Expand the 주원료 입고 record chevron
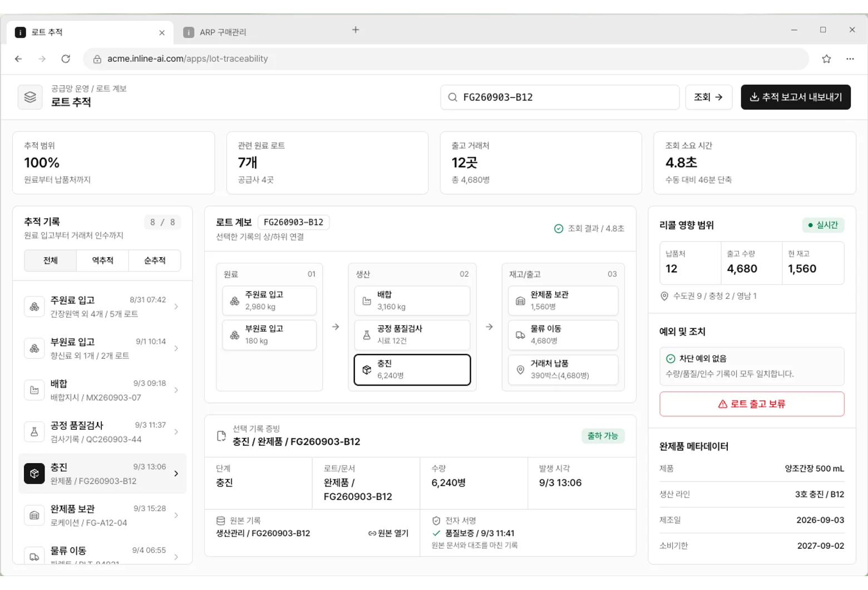Screen dimensions: 868x590 [x=176, y=307]
